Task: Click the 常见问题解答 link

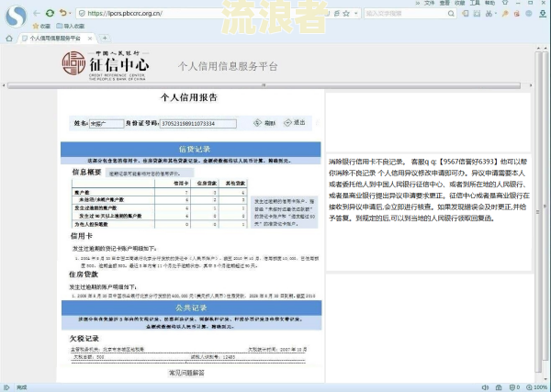Action: 186,373
